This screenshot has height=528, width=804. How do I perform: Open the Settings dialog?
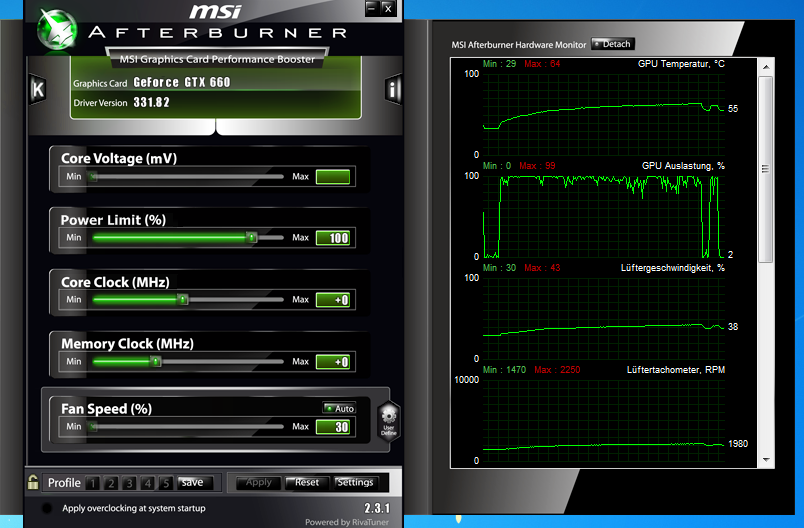point(356,482)
